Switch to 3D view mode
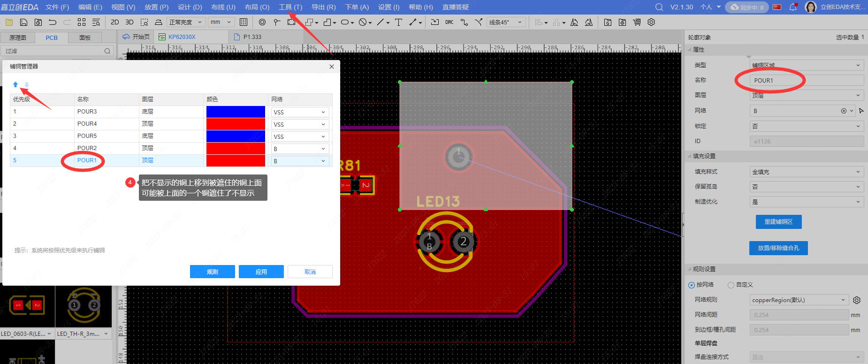 click(129, 22)
